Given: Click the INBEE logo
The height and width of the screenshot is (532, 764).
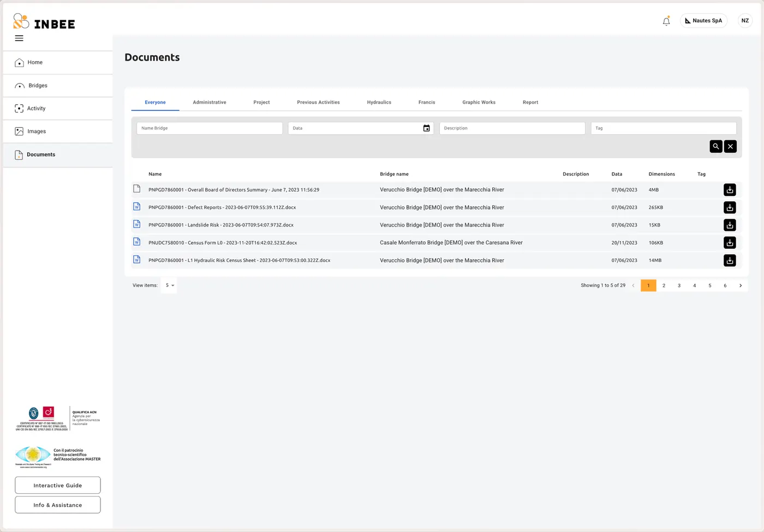Looking at the screenshot, I should [x=44, y=21].
